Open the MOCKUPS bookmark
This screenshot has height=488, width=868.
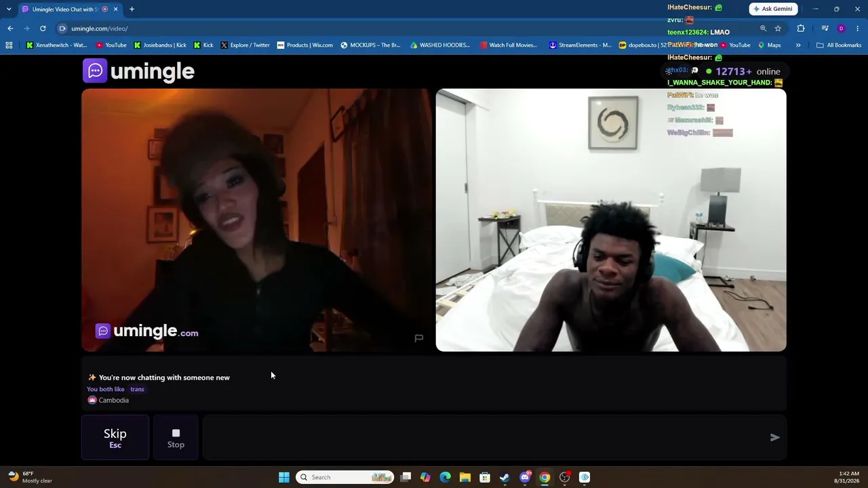[370, 45]
